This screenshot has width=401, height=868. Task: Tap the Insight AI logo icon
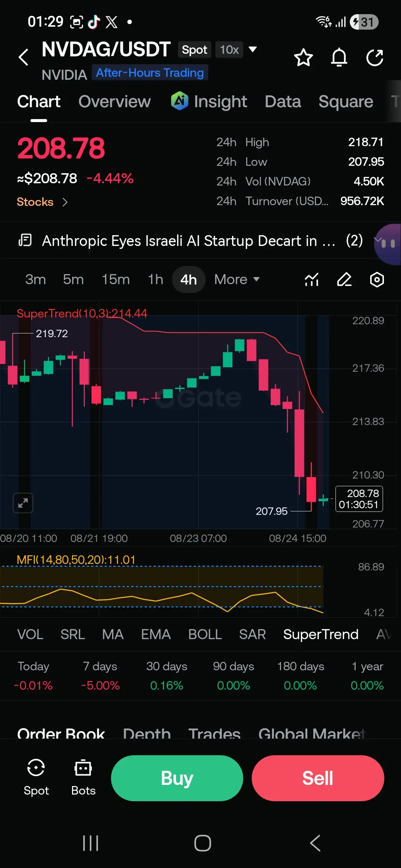pyautogui.click(x=180, y=101)
